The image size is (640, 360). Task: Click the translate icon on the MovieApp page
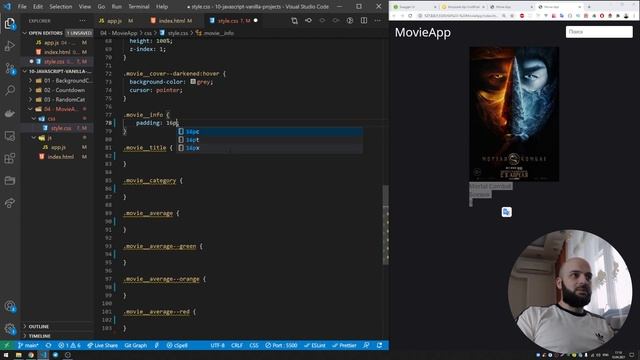(x=507, y=212)
